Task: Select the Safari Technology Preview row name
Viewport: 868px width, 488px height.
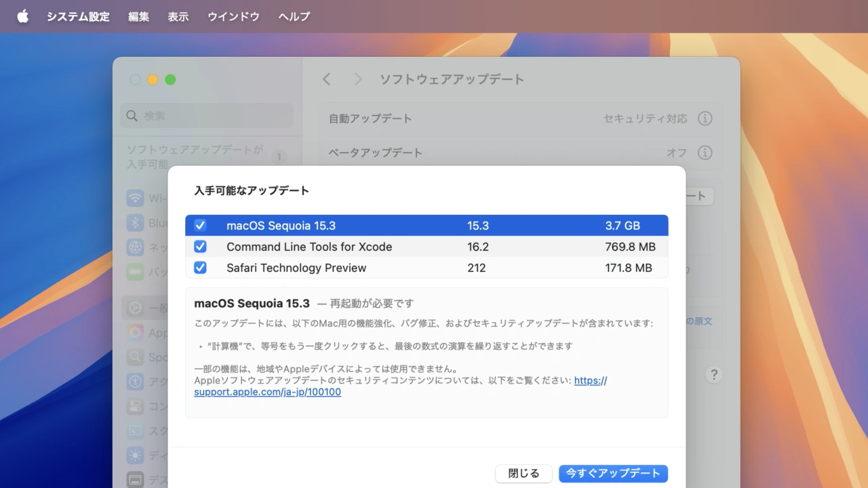Action: click(x=296, y=268)
